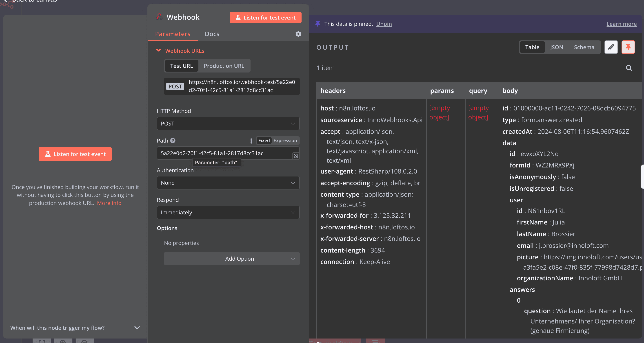Click the Webhook node logo icon
Viewport: 644px width, 343px height.
159,17
